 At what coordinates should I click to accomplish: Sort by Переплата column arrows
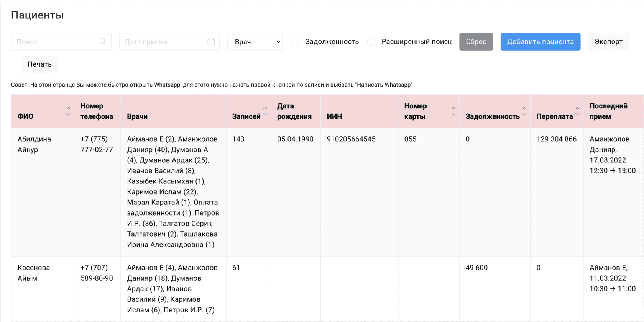(x=577, y=111)
